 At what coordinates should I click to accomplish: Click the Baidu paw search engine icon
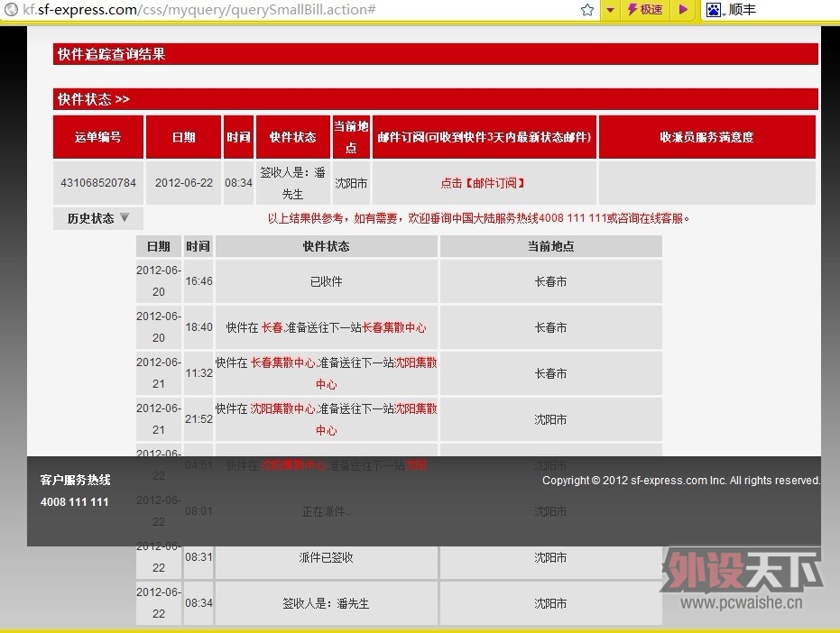point(714,10)
